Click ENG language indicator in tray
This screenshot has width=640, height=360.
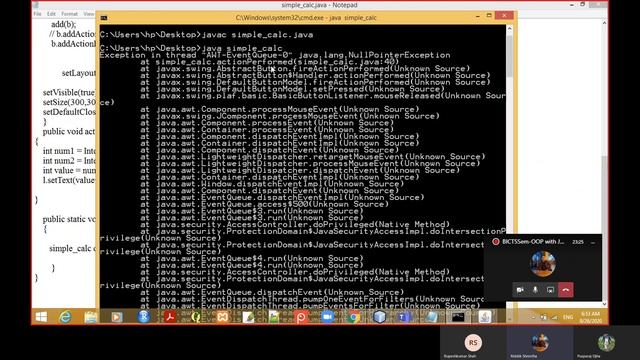click(x=568, y=317)
